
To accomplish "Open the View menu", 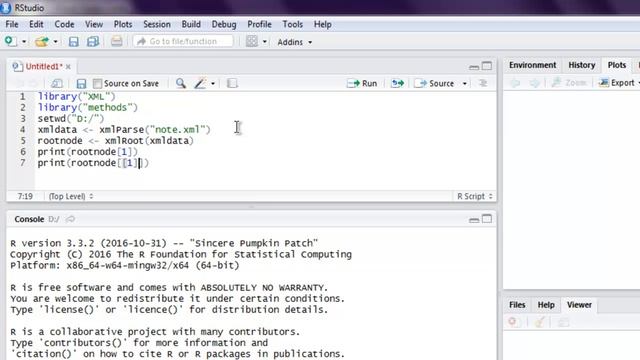I will [x=94, y=24].
